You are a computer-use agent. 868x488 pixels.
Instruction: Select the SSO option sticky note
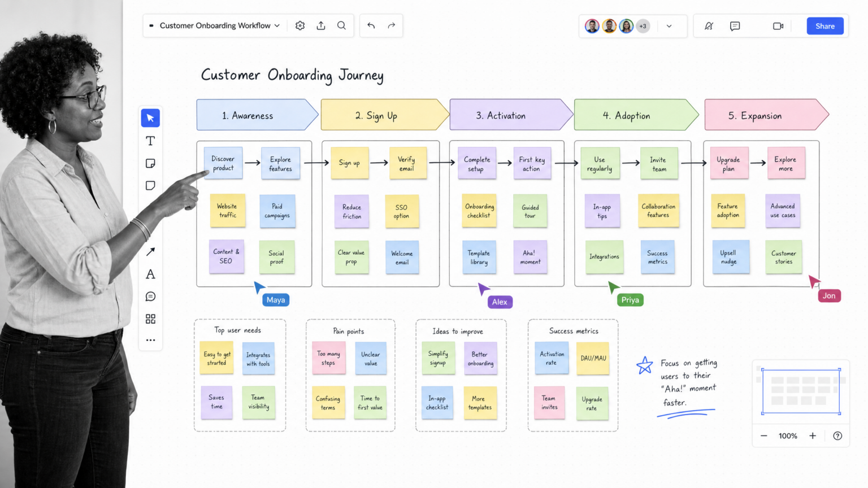pyautogui.click(x=402, y=211)
